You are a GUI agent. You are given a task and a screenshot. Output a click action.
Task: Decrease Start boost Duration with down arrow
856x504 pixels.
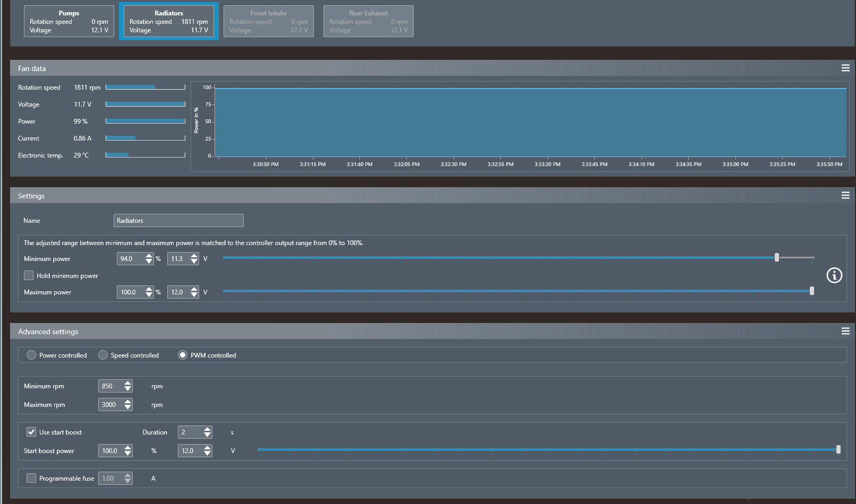tap(207, 435)
